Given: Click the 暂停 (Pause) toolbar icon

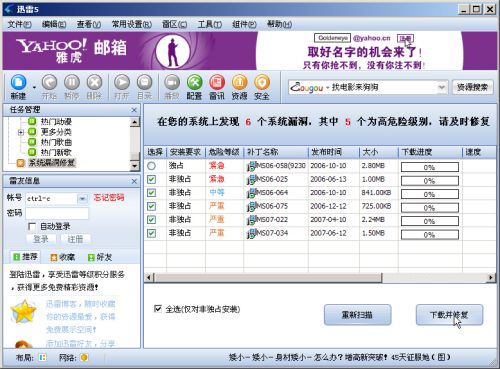Looking at the screenshot, I should (72, 83).
